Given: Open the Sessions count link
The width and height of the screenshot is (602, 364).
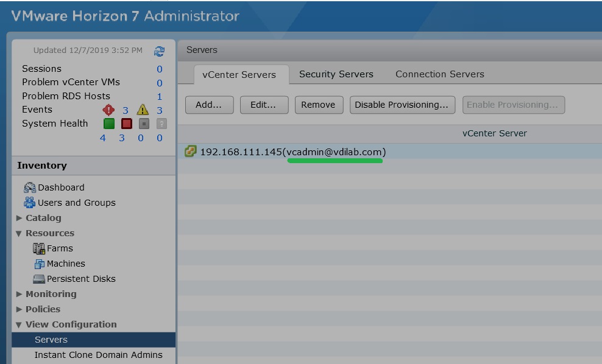Looking at the screenshot, I should coord(159,69).
